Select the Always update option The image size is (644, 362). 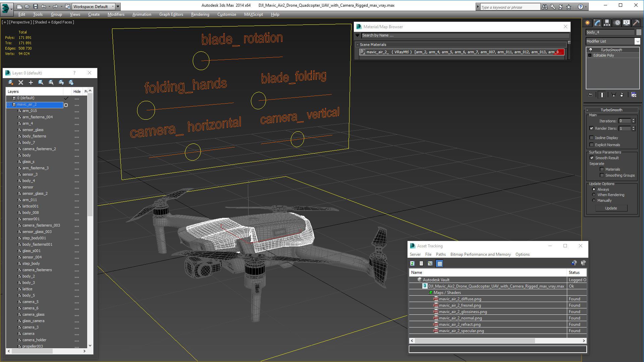coord(594,189)
